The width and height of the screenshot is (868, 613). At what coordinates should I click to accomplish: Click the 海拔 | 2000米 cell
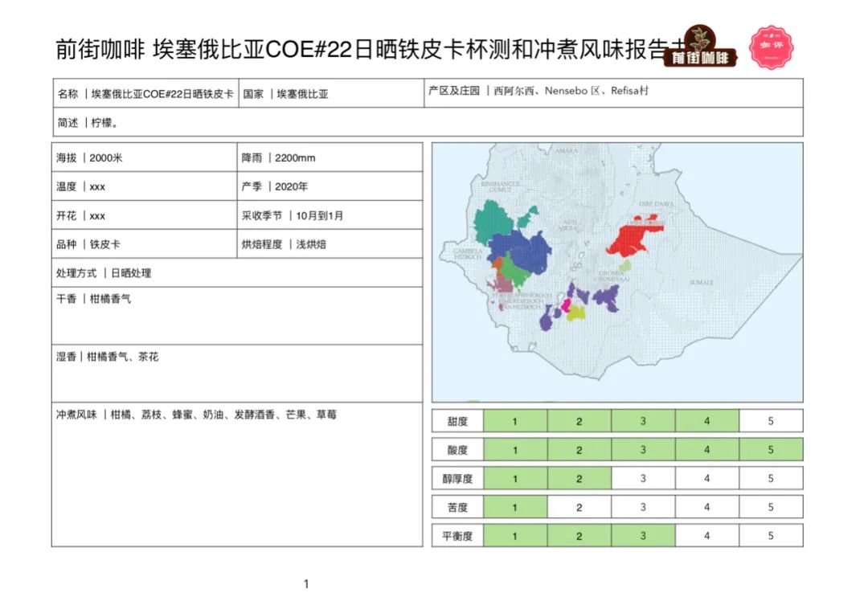pyautogui.click(x=145, y=157)
